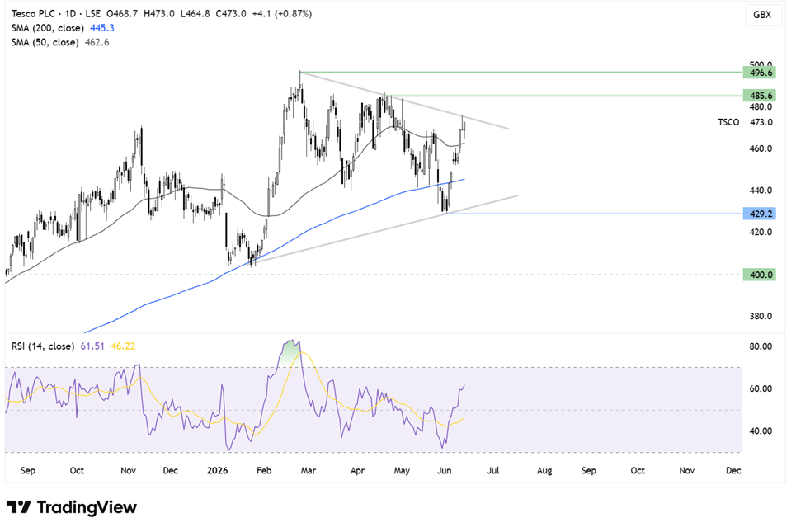
Task: Click the 473.0 current price value
Action: point(761,122)
